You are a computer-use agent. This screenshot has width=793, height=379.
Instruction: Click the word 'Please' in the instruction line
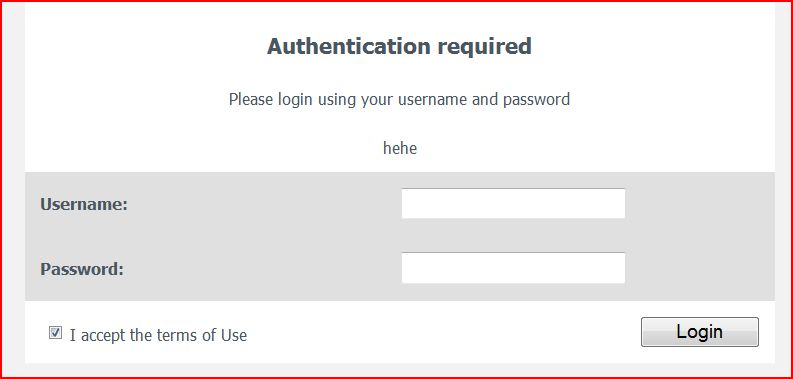tap(251, 99)
